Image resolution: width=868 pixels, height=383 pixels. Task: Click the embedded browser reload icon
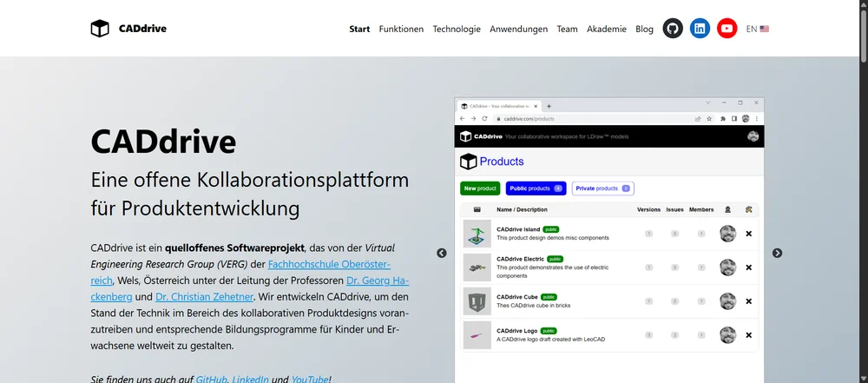click(484, 119)
